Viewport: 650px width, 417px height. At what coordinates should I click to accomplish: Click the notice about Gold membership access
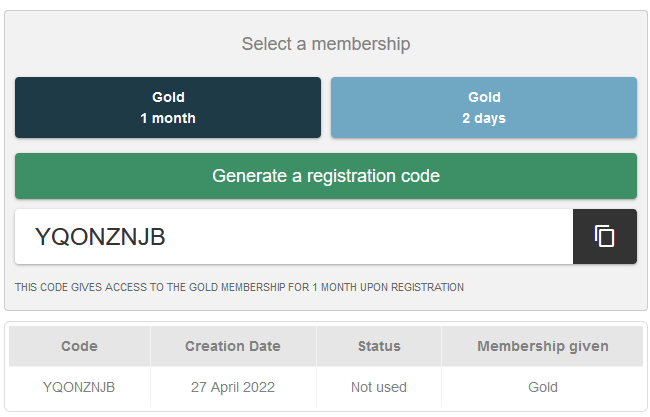pyautogui.click(x=239, y=287)
